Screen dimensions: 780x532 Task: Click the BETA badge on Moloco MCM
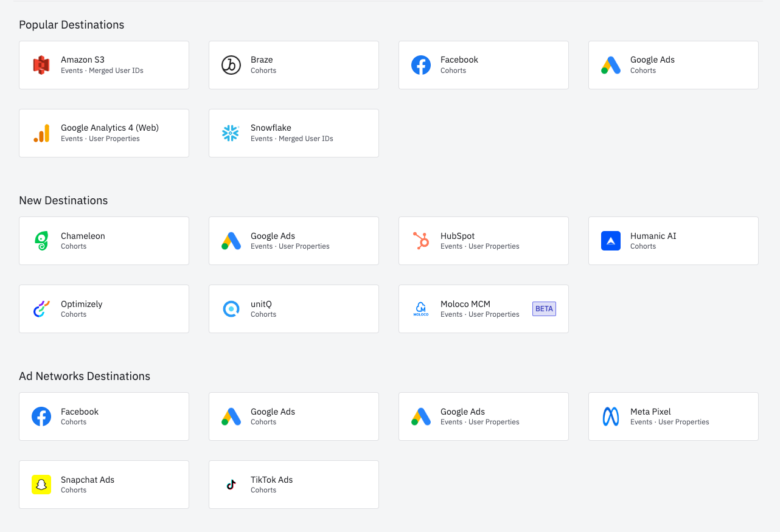[544, 309]
